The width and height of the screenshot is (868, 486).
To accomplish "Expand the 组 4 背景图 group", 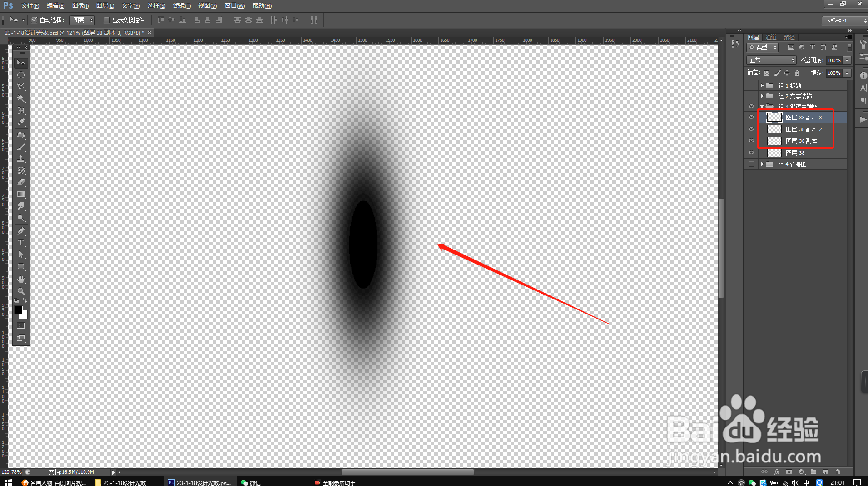I will click(x=762, y=164).
